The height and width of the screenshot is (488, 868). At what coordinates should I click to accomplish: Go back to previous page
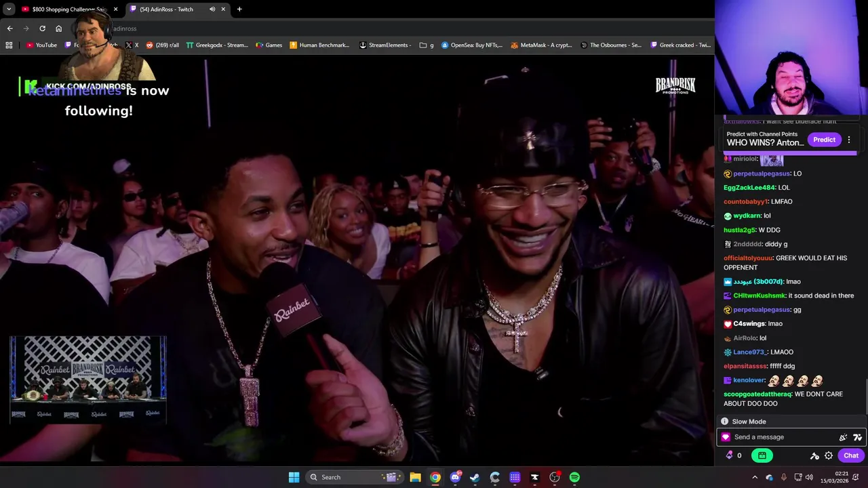point(9,28)
